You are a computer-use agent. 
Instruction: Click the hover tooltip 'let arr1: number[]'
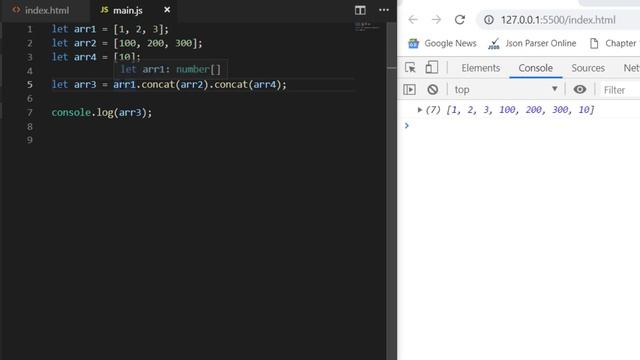point(170,69)
